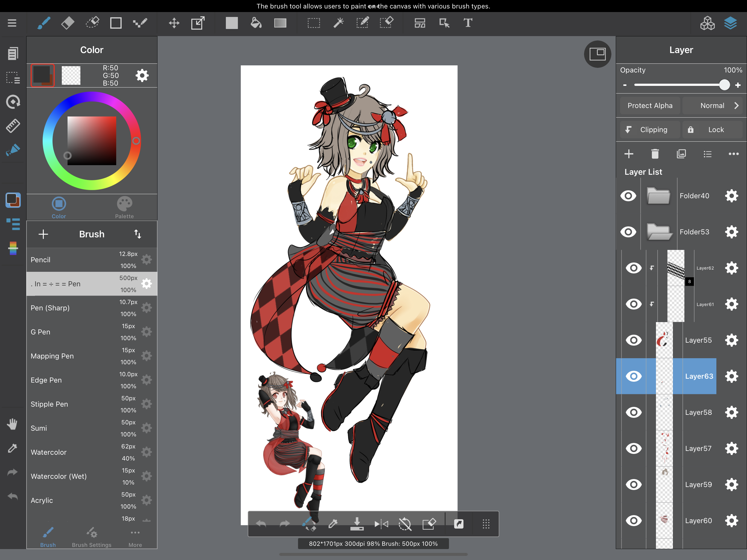The width and height of the screenshot is (747, 560).
Task: Hide Layer57 using eye toggle
Action: tap(634, 448)
